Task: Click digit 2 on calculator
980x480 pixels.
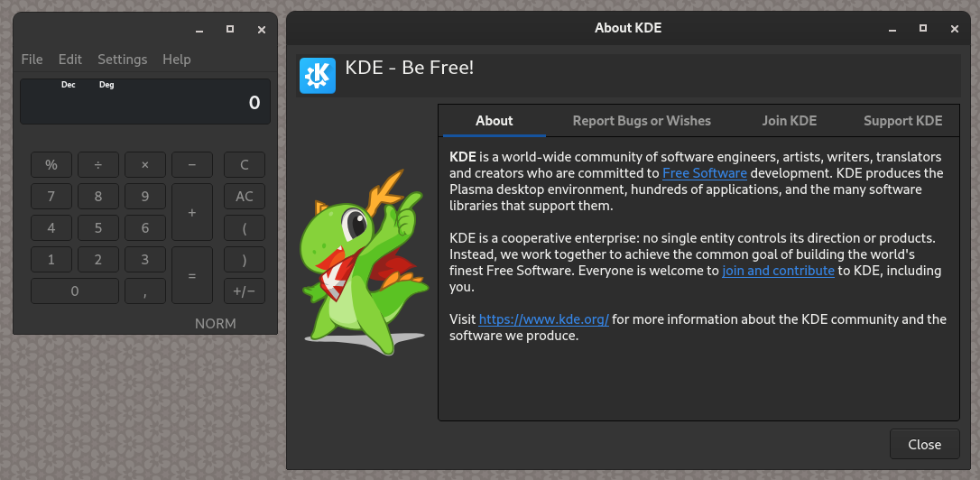Action: pos(98,259)
